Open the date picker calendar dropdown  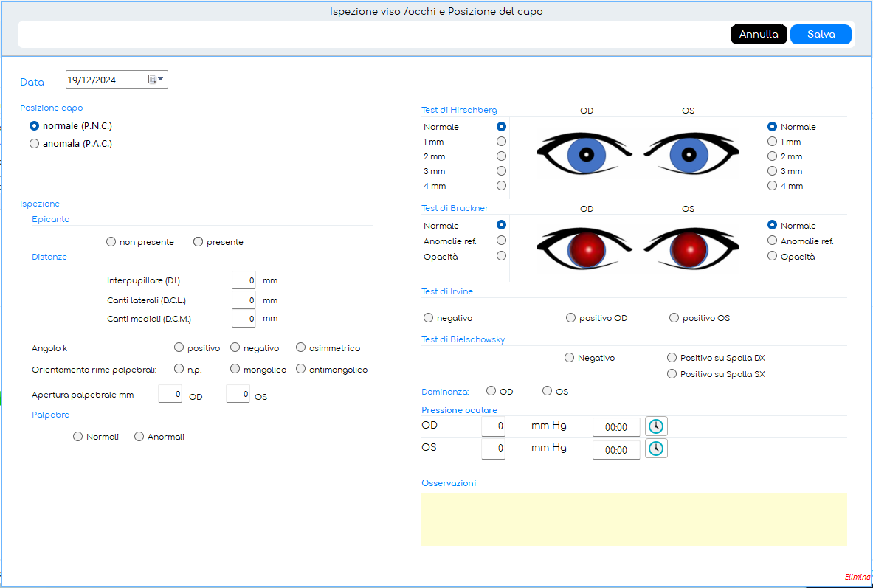(156, 80)
